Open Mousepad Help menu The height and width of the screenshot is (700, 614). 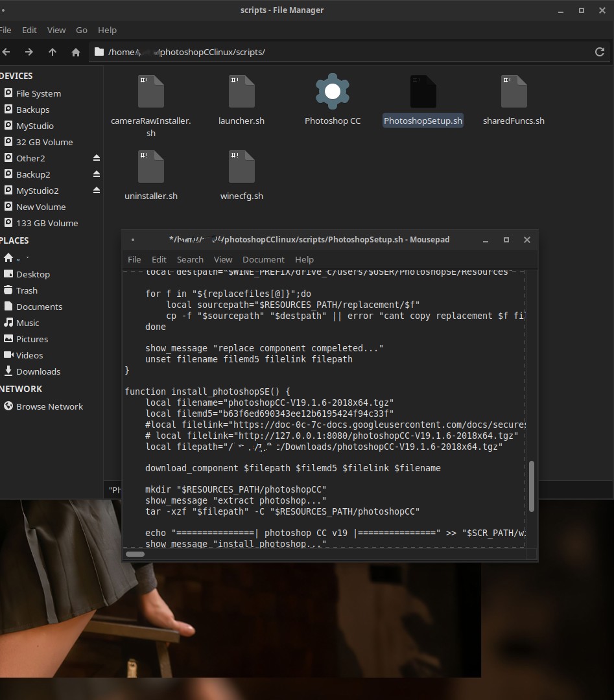(305, 259)
